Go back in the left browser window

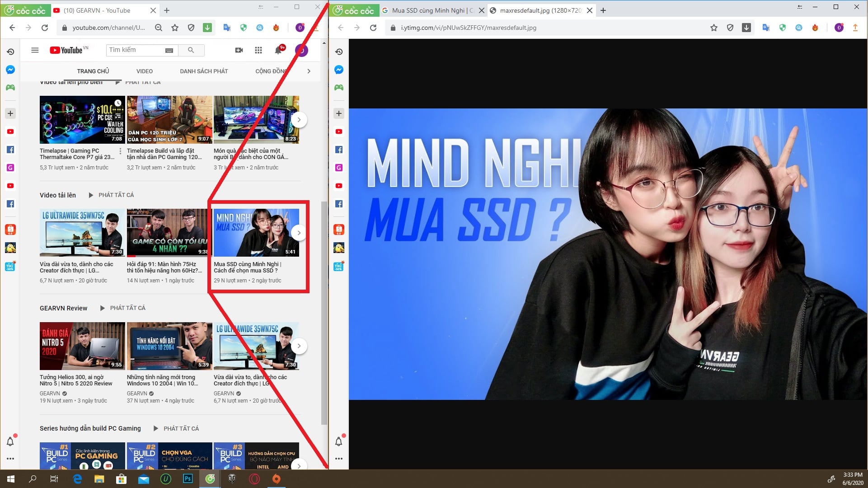pos(12,28)
